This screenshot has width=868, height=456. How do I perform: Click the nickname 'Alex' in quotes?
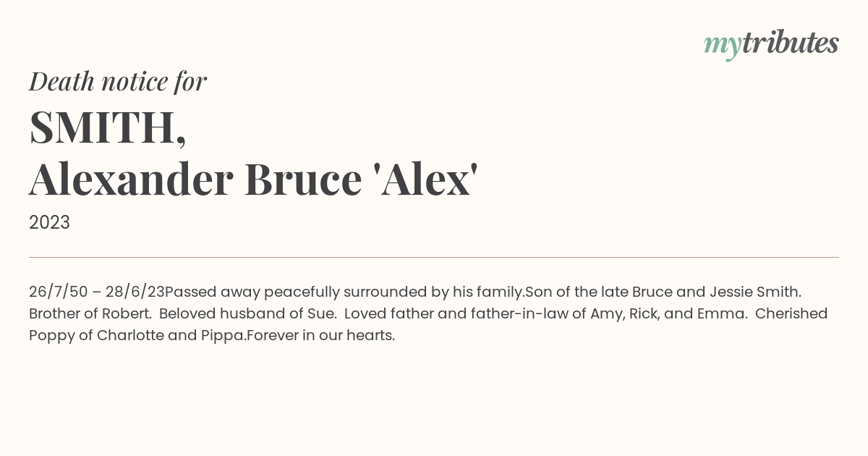(x=425, y=179)
